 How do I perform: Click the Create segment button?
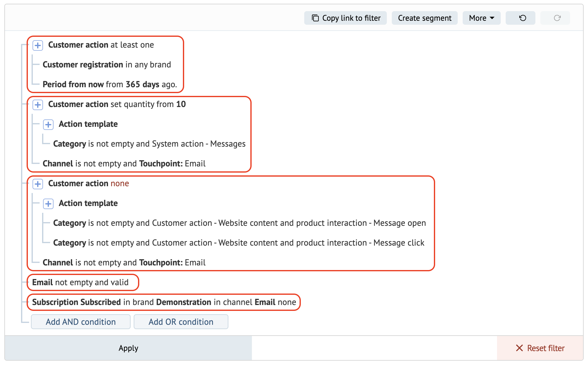point(425,18)
